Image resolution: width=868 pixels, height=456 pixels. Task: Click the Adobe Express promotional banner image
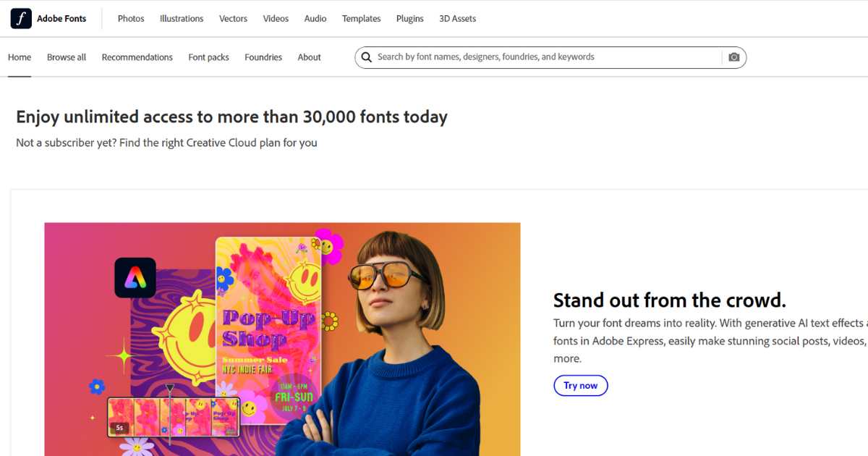[x=282, y=339]
